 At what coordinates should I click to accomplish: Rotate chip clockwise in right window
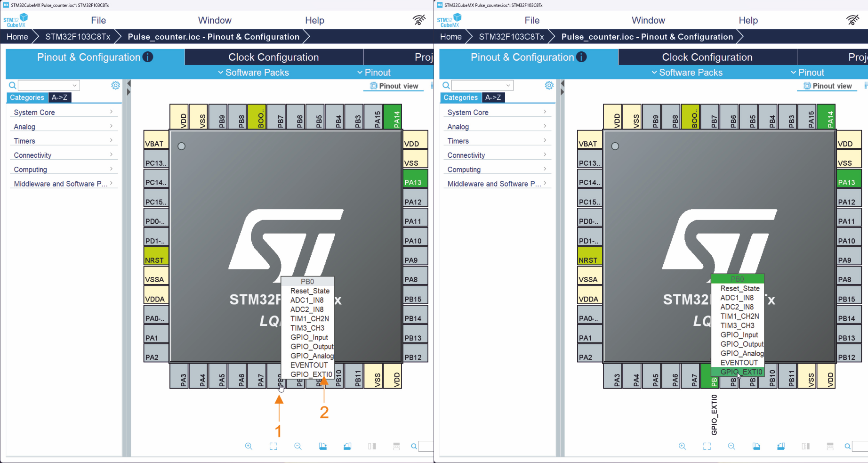pyautogui.click(x=756, y=446)
